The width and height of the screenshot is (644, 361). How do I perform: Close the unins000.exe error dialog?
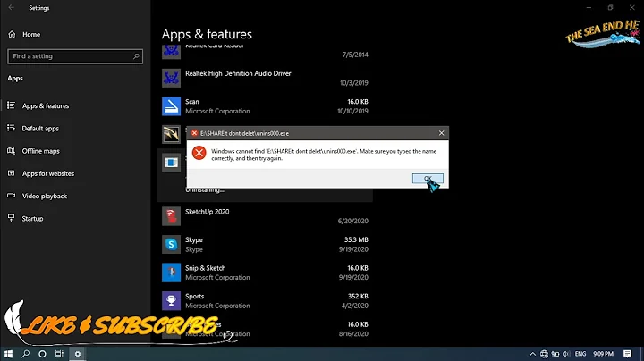click(x=441, y=133)
